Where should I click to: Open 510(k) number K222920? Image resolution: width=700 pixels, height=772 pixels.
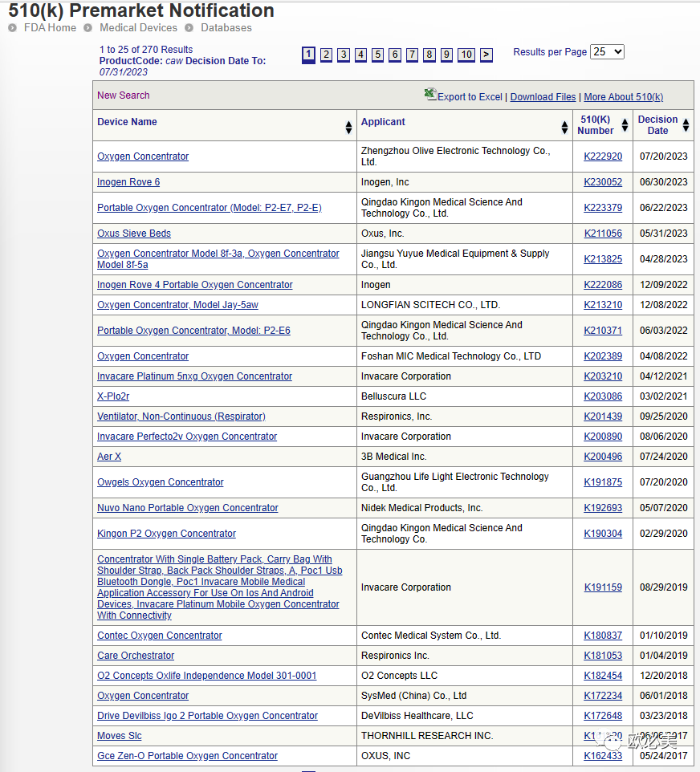click(x=602, y=156)
